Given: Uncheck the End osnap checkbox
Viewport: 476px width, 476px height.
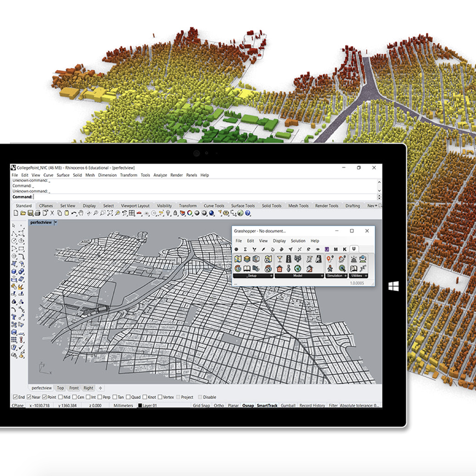Looking at the screenshot, I should point(15,397).
